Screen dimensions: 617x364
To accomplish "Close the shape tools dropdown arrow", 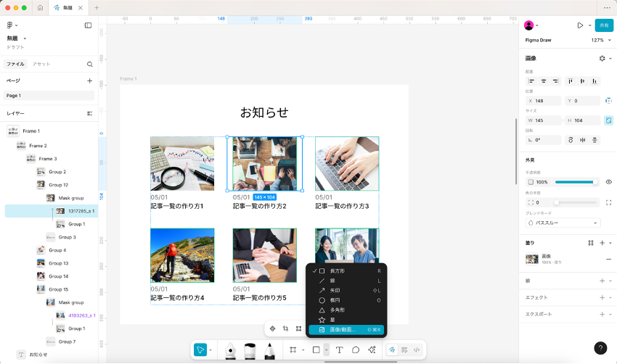I will tap(326, 349).
